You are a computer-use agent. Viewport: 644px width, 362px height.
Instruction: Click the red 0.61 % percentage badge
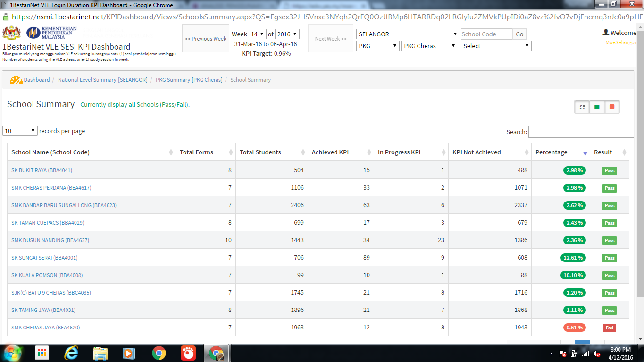coord(574,328)
